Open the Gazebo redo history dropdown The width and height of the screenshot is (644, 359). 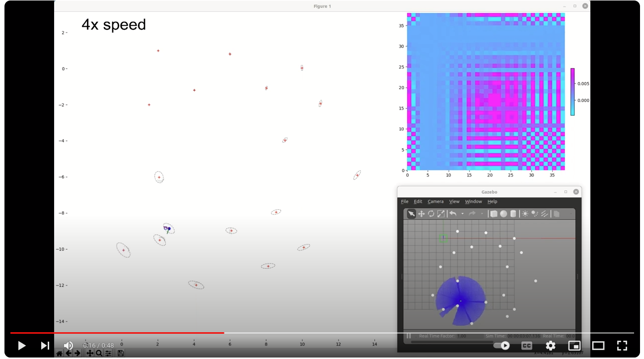point(482,214)
